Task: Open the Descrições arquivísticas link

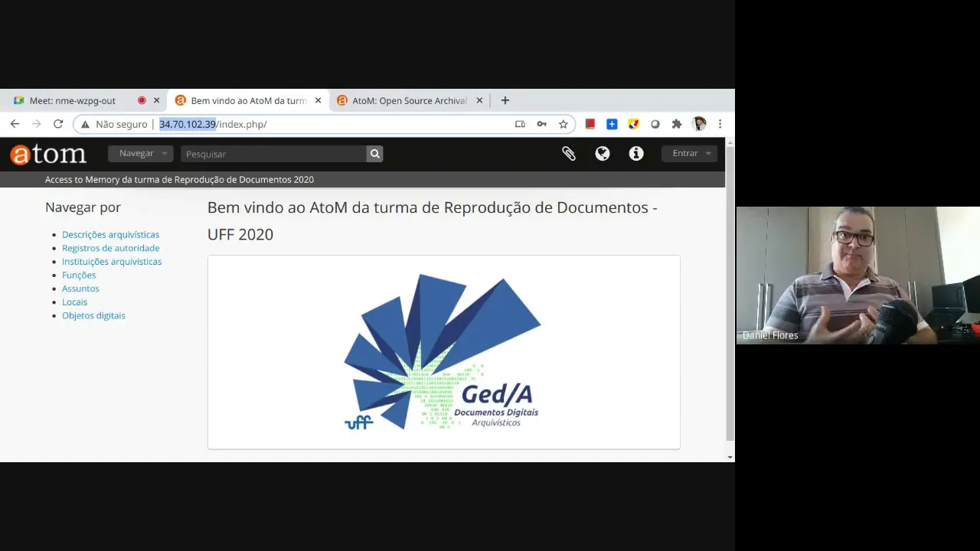Action: 110,235
